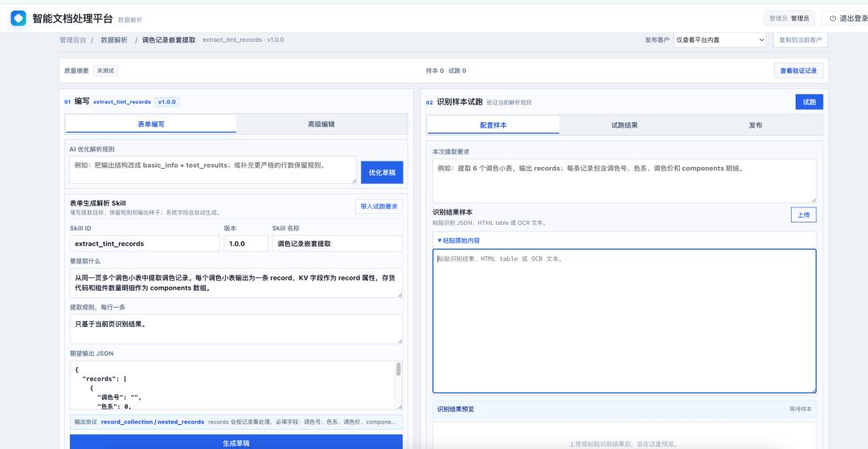Screen dimensions: 868x449
Task: Focus the 提取规则 text area
Action: click(x=235, y=329)
